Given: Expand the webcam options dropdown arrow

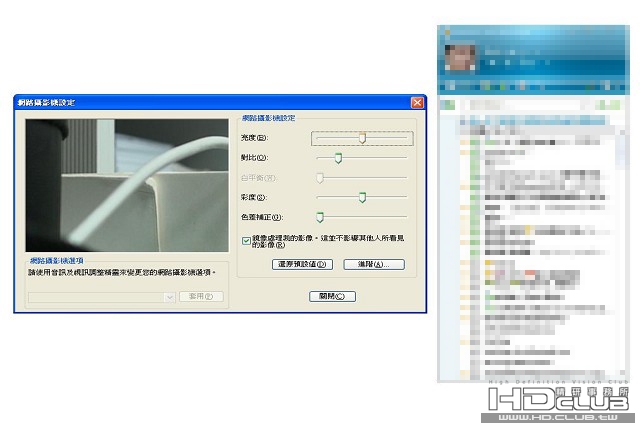Looking at the screenshot, I should point(170,297).
